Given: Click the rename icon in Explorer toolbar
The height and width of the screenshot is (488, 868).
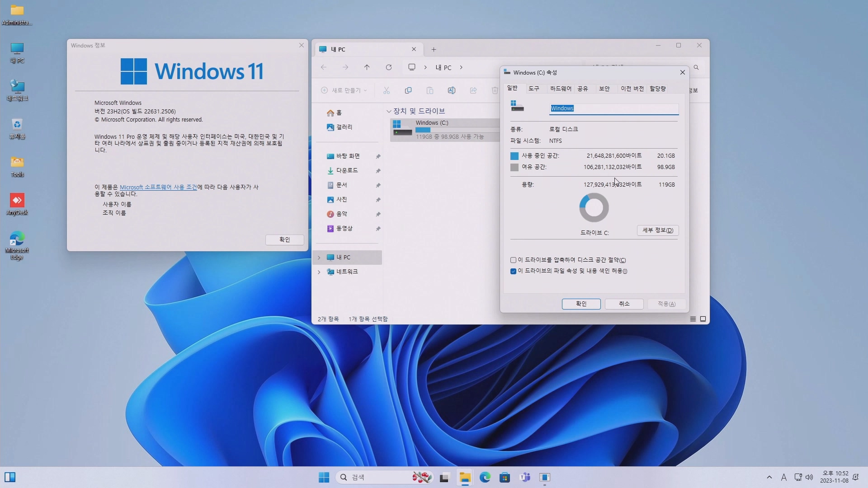Looking at the screenshot, I should (x=452, y=90).
